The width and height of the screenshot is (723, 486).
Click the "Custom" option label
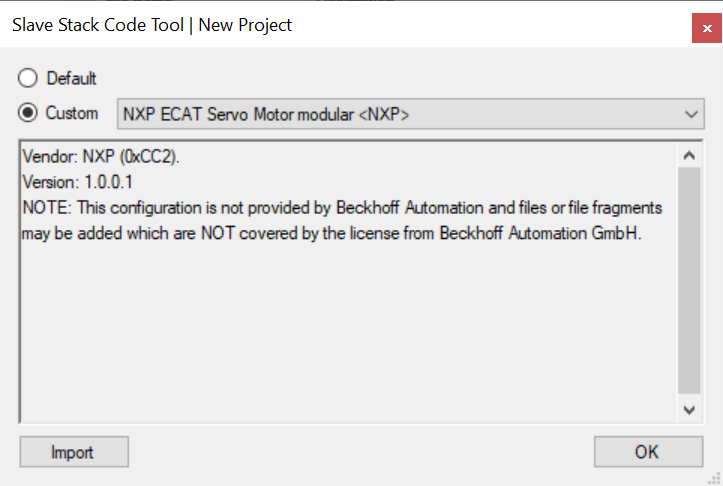(72, 113)
